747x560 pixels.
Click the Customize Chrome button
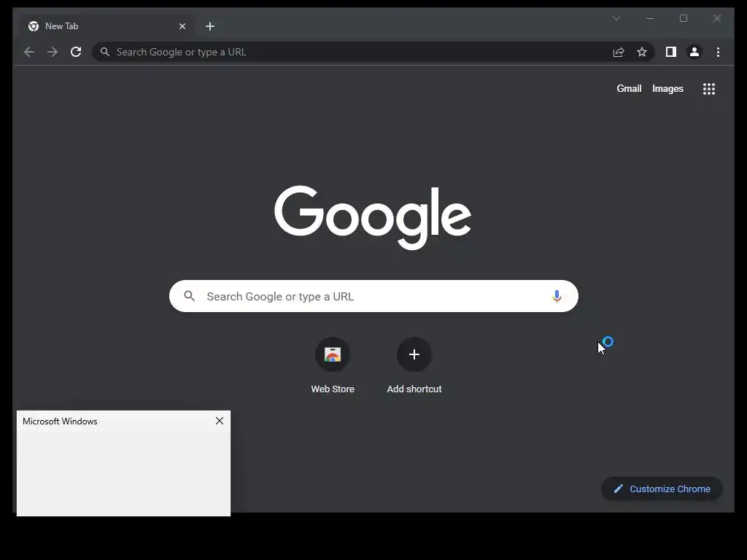pyautogui.click(x=662, y=489)
